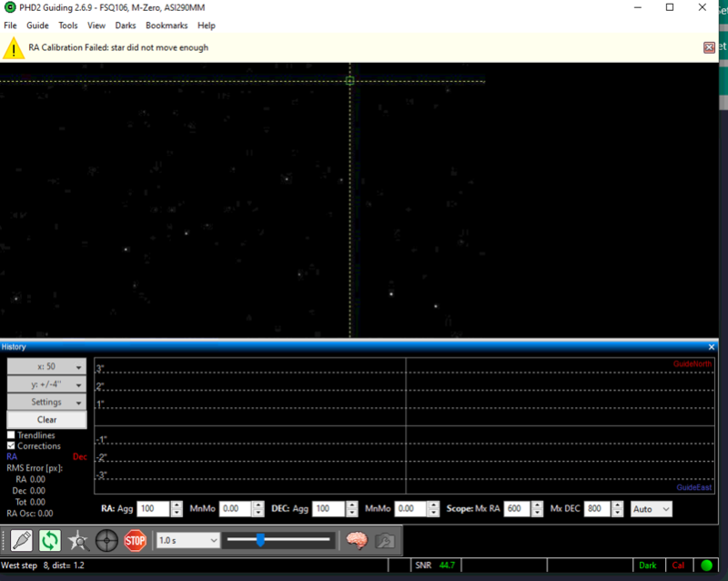This screenshot has width=728, height=581.
Task: Open the File menu
Action: tap(10, 25)
